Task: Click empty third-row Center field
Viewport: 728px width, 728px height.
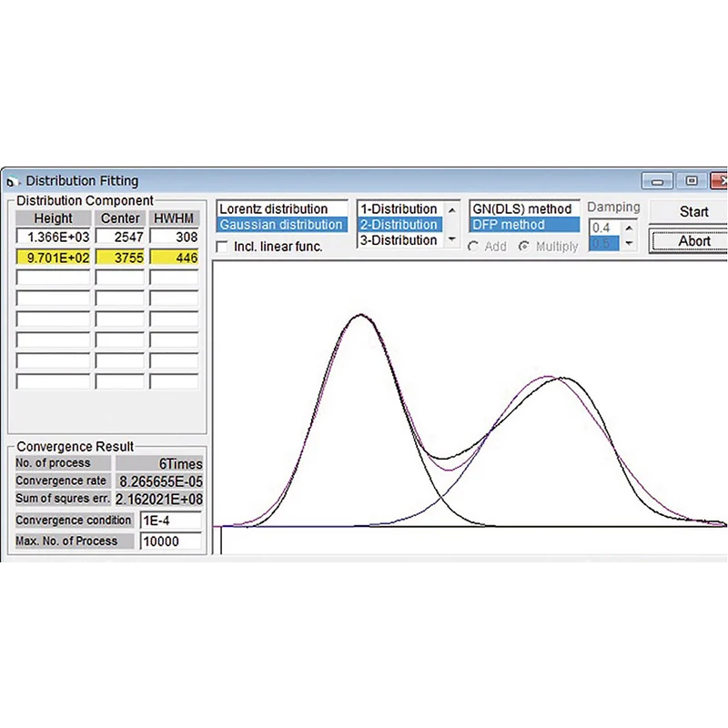Action: pyautogui.click(x=120, y=278)
